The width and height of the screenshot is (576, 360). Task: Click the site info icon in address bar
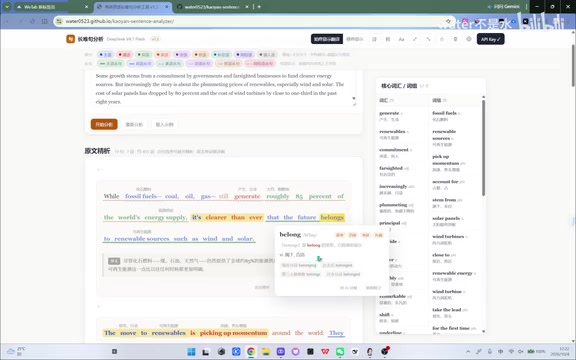tap(59, 21)
